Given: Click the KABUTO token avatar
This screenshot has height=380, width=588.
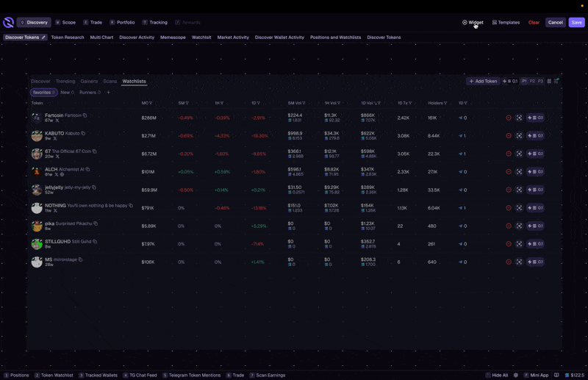Looking at the screenshot, I should point(37,136).
